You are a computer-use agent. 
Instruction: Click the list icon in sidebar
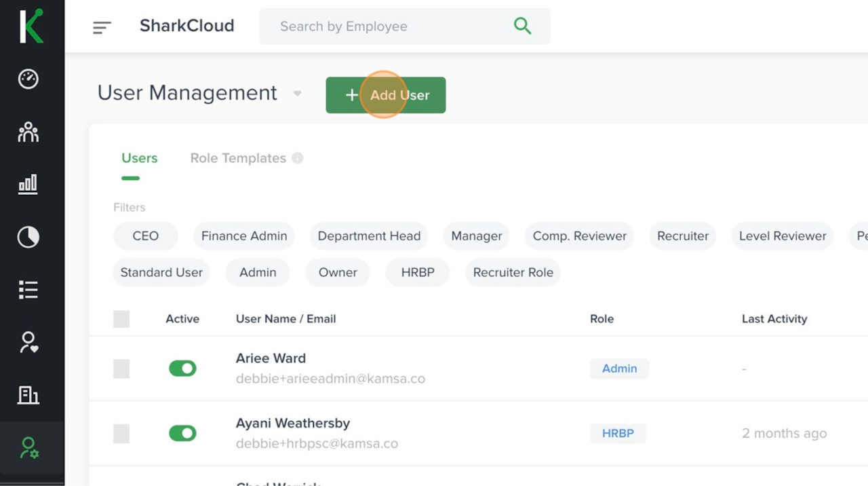28,290
